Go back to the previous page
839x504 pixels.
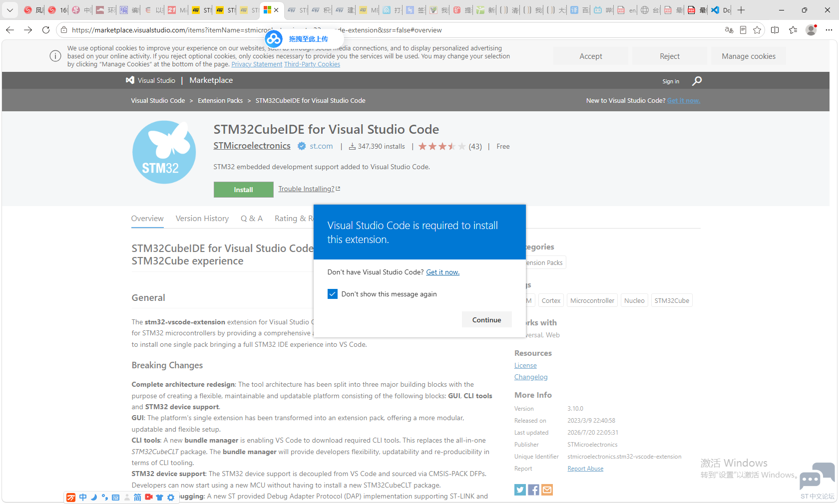click(x=10, y=30)
